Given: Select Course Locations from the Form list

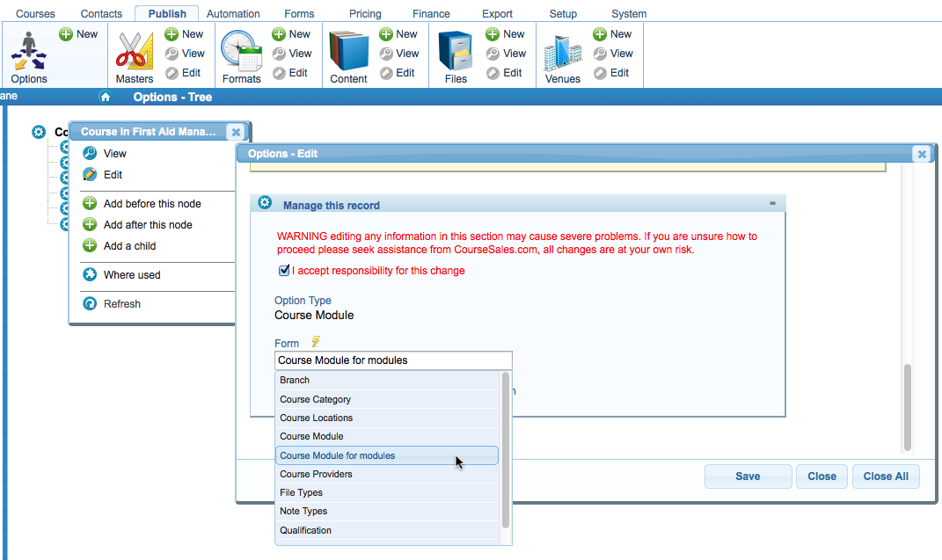Looking at the screenshot, I should point(387,418).
